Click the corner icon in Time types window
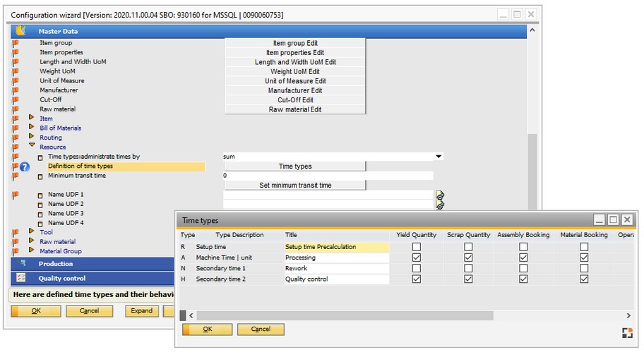This screenshot has width=644, height=357. 626,333
